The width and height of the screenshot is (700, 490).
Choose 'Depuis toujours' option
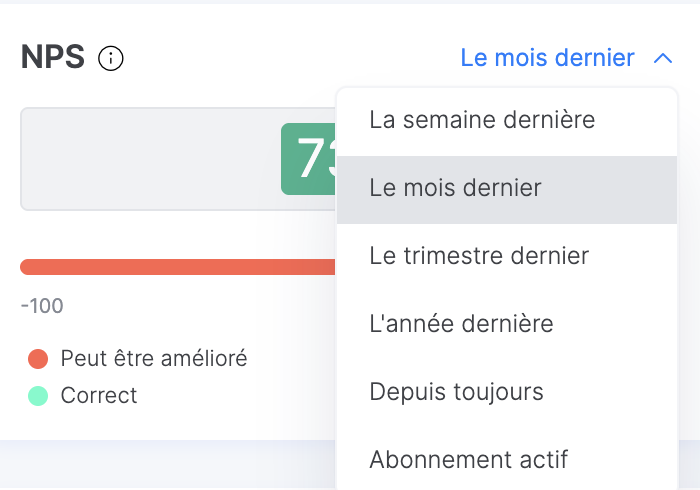(x=507, y=392)
